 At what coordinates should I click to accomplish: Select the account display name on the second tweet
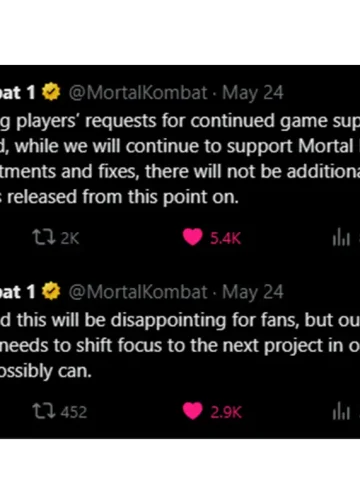click(17, 292)
